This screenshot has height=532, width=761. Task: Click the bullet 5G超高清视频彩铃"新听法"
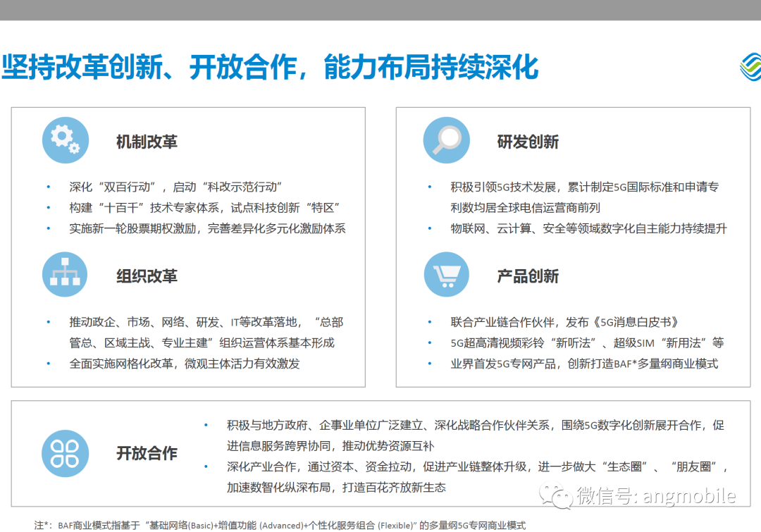coord(587,343)
